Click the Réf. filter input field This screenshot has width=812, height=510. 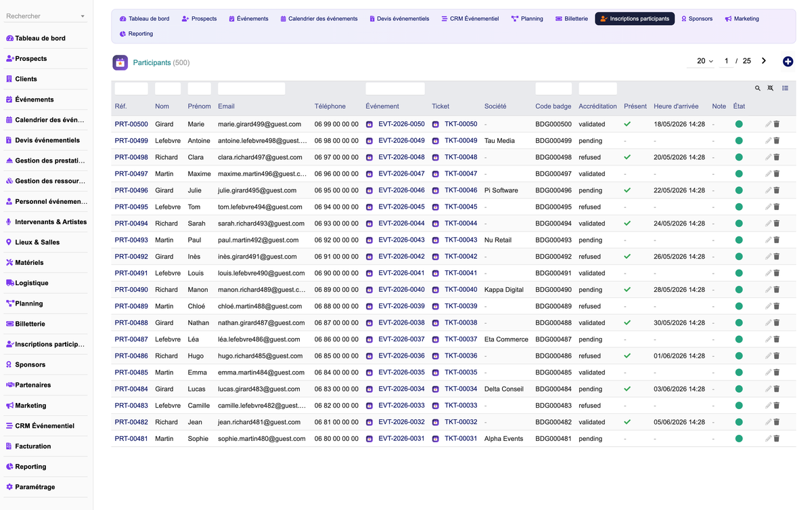point(131,89)
